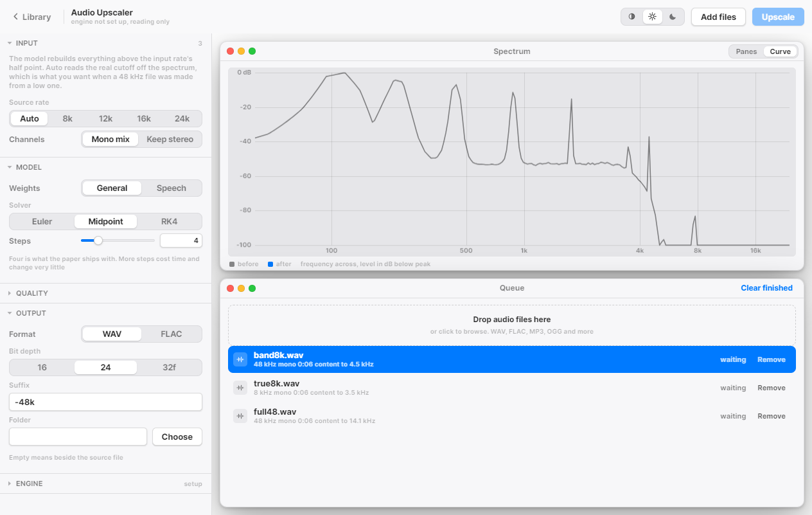The height and width of the screenshot is (515, 812).
Task: Choose Keep stereo channels
Action: coord(170,140)
